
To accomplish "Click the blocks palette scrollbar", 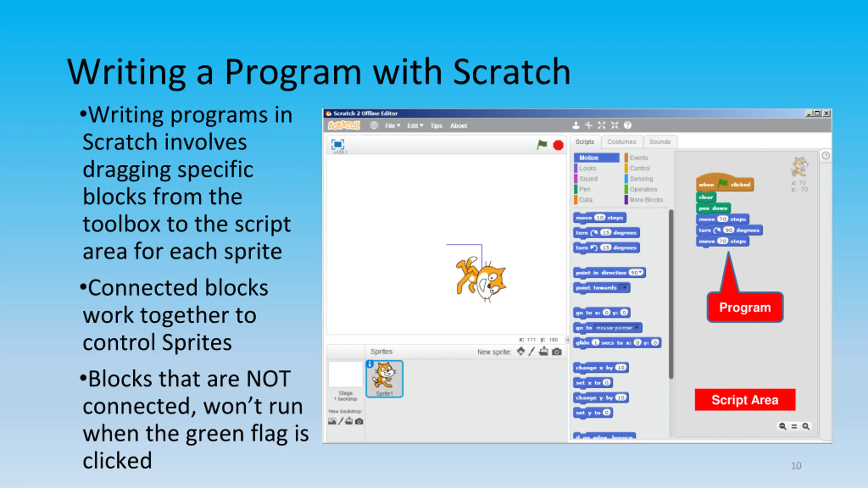I will (x=671, y=294).
